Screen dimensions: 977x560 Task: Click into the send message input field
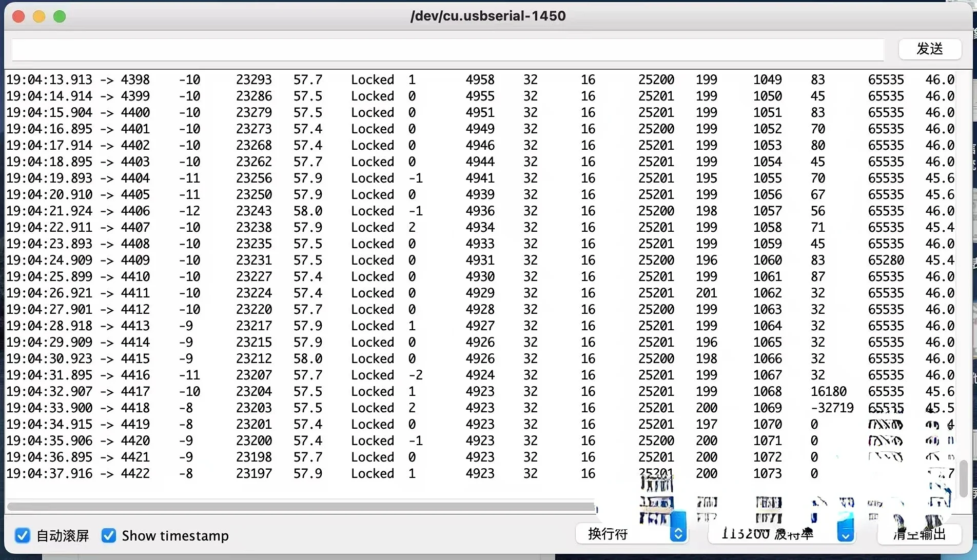[x=446, y=49]
